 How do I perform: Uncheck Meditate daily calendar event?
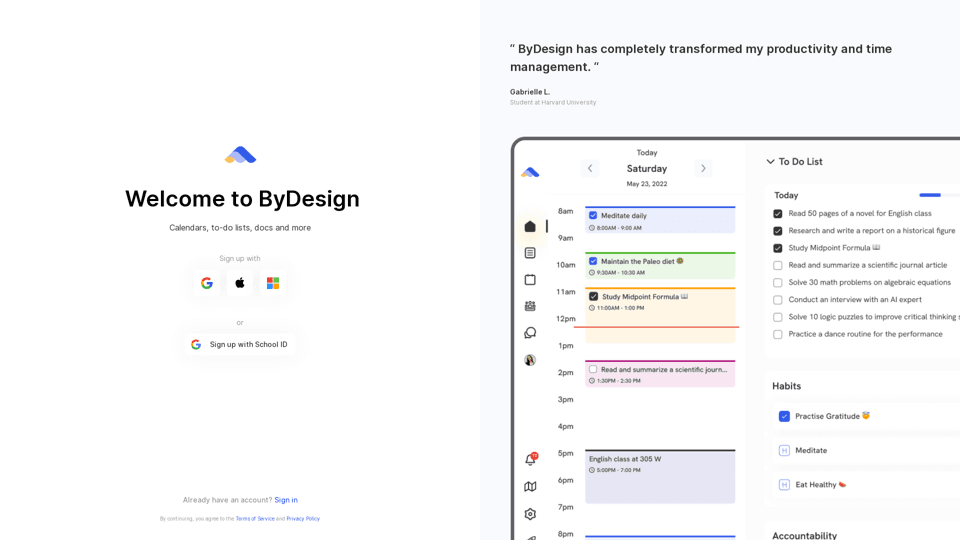[593, 216]
